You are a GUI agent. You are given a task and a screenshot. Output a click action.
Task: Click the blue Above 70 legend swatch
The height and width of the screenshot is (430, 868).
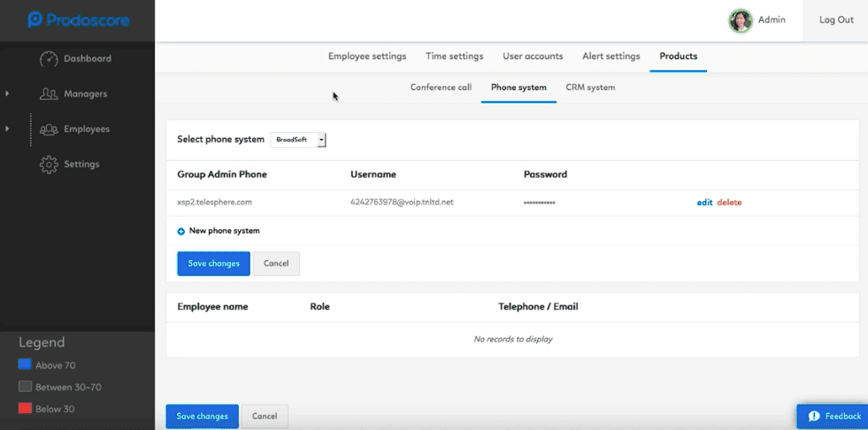pyautogui.click(x=25, y=365)
